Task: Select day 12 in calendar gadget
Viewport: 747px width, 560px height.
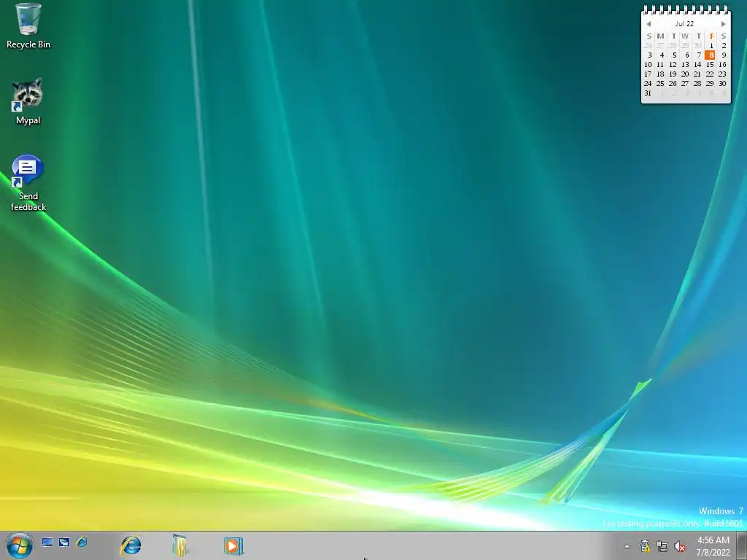Action: click(673, 65)
